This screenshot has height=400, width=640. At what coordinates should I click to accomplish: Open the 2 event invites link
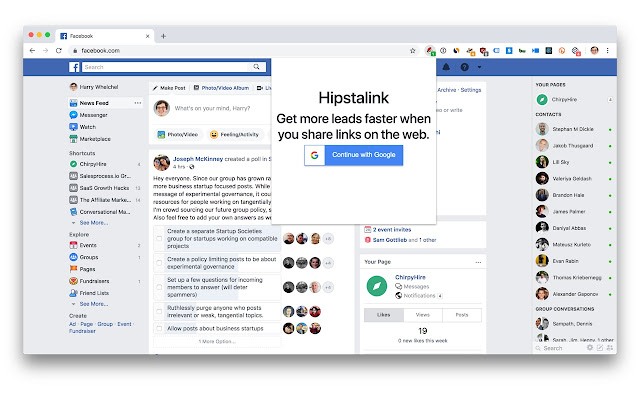pyautogui.click(x=392, y=230)
